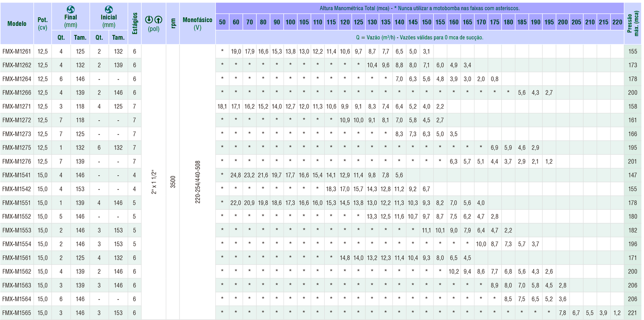This screenshot has height=320, width=644.
Task: Select model FMX-M1261
Action: (x=17, y=51)
